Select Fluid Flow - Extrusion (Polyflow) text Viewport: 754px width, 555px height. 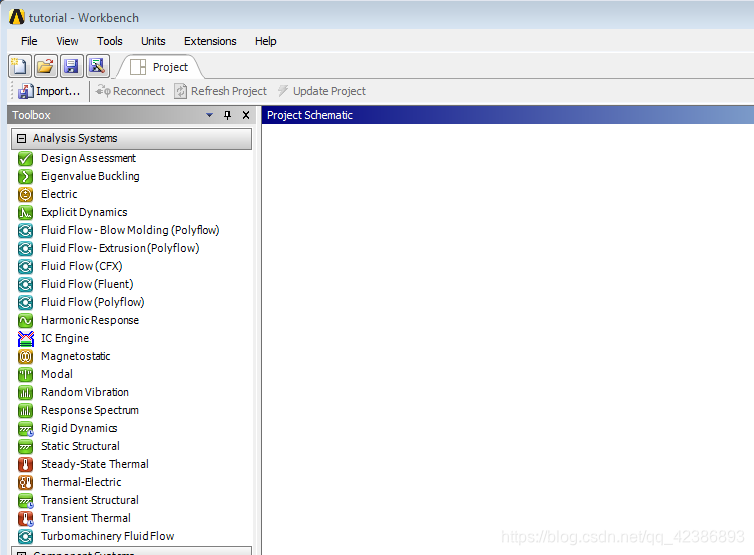[x=120, y=248]
